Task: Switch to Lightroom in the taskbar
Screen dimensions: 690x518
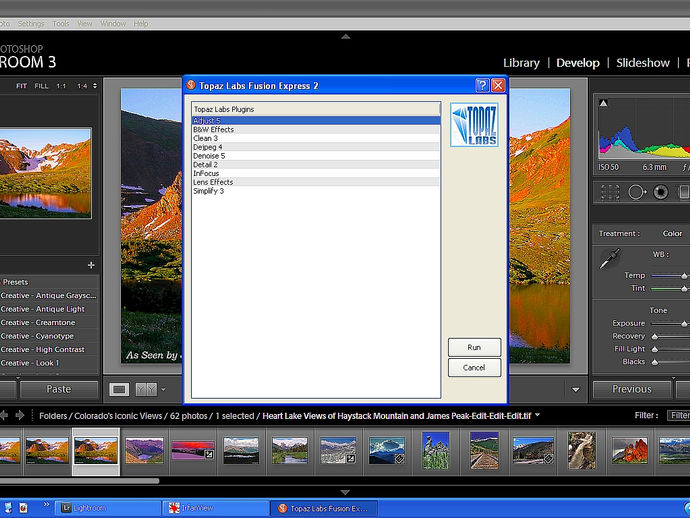Action: click(108, 508)
